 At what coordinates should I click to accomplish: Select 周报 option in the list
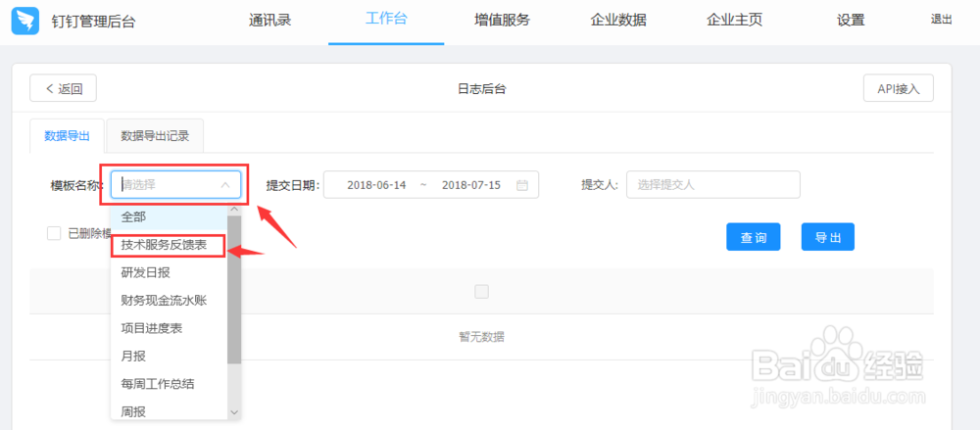click(x=169, y=411)
